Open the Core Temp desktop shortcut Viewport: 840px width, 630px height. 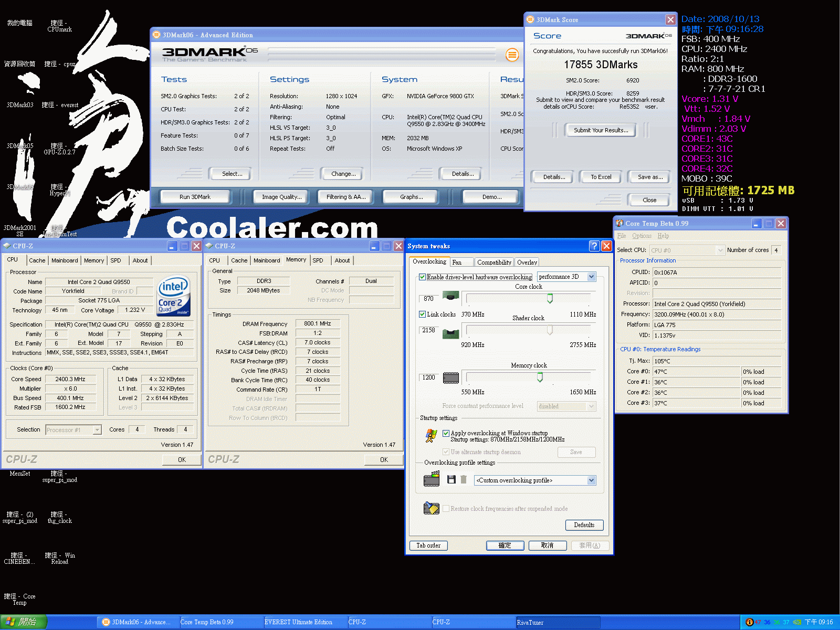pyautogui.click(x=19, y=600)
